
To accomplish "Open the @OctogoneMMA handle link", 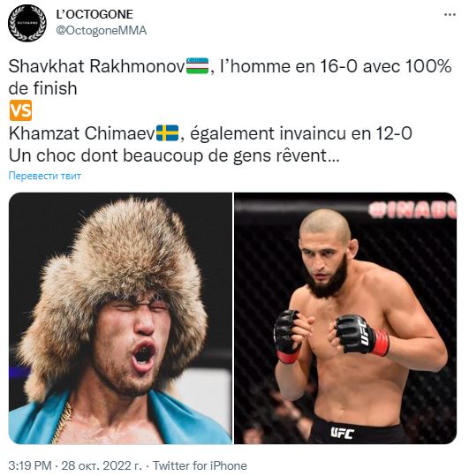I will click(x=101, y=31).
